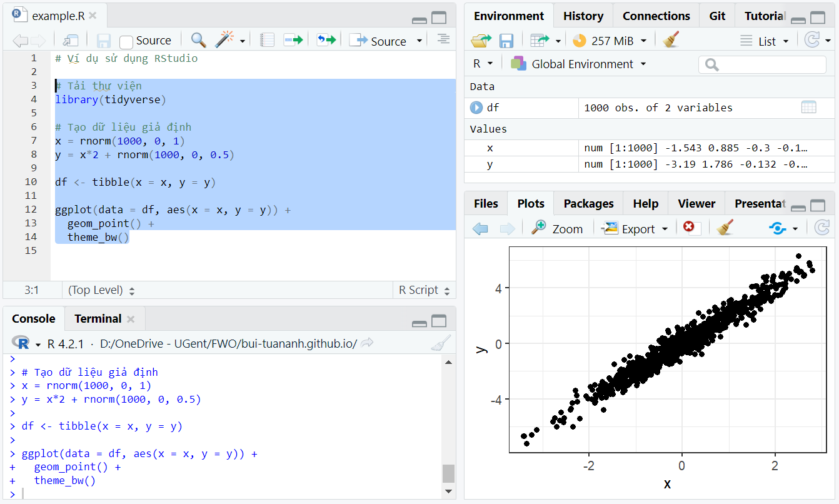This screenshot has width=839, height=504.
Task: Click the 3:1 cursor position indicator
Action: pos(32,290)
